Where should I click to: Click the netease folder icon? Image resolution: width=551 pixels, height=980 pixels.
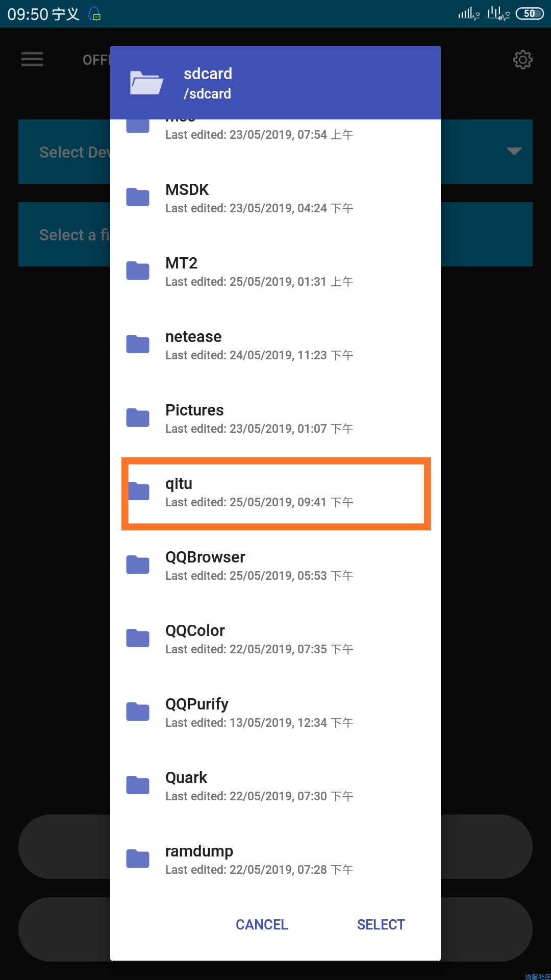(x=138, y=344)
